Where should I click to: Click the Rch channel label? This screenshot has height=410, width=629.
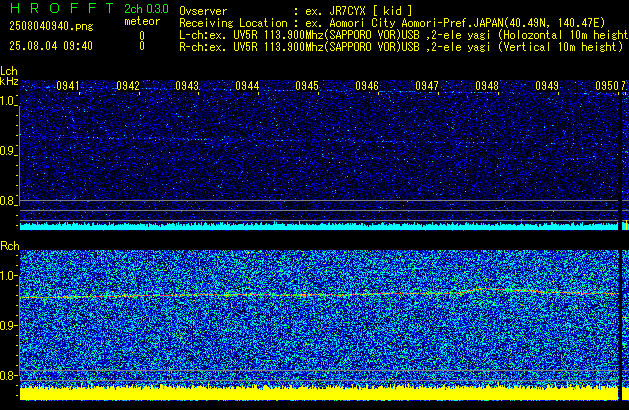tap(10, 246)
